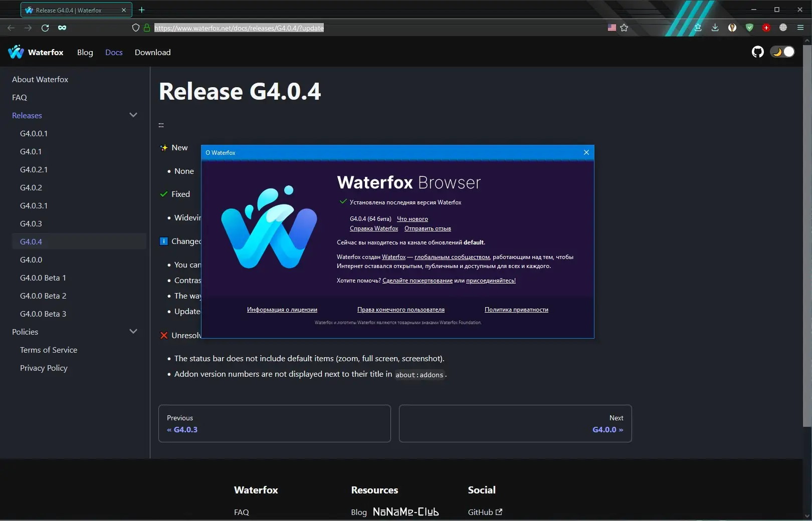Open footer FAQ link
This screenshot has height=521, width=812.
pos(242,512)
